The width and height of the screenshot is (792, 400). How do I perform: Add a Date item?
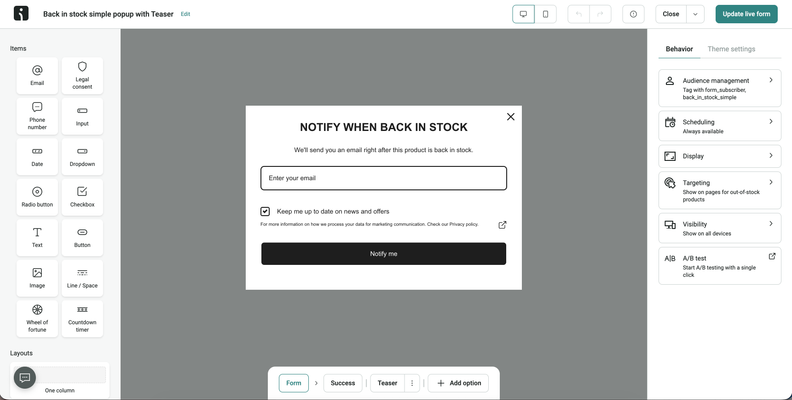[37, 157]
